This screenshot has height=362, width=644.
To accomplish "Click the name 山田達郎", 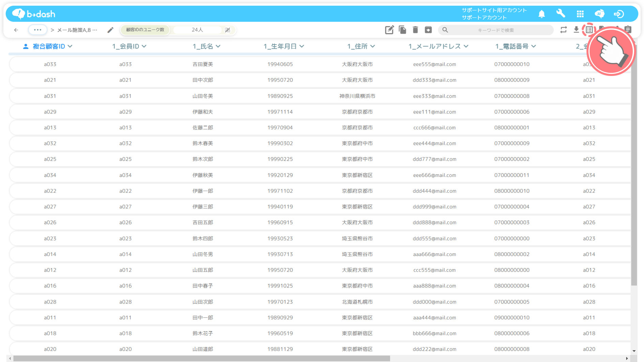I will 203,349.
